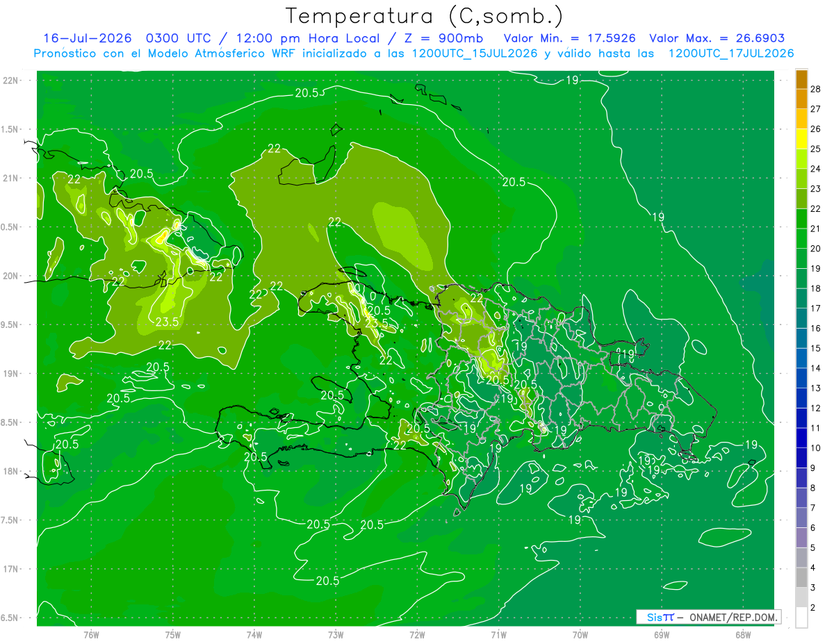Click longitude label "73W"
The width and height of the screenshot is (834, 644).
[x=336, y=635]
